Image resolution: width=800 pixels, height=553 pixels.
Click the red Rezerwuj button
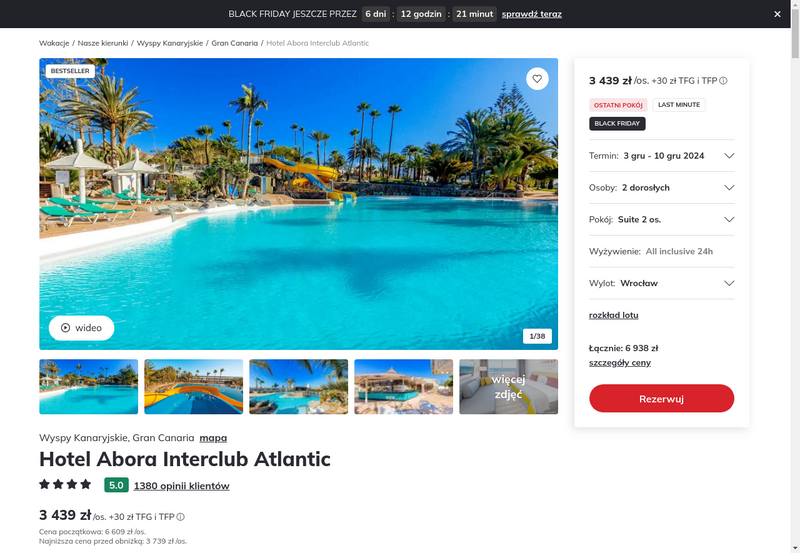(661, 398)
